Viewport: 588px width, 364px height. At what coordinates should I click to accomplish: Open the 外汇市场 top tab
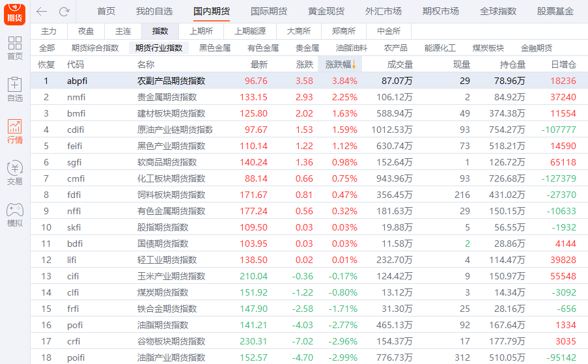pos(384,11)
